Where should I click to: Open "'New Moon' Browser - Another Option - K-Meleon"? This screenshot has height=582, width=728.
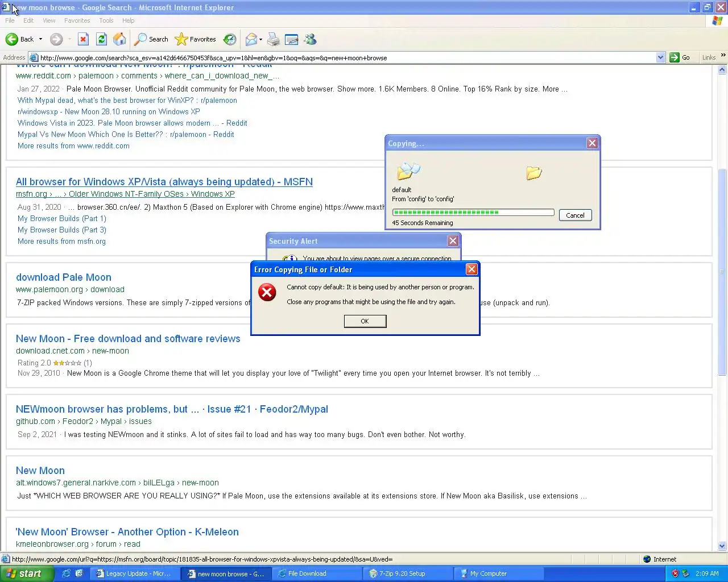tap(127, 532)
